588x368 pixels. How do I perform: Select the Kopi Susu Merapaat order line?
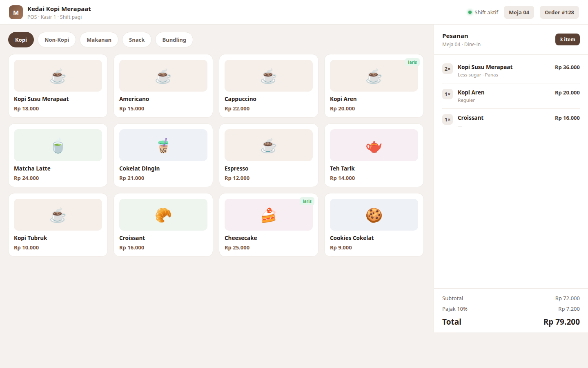pyautogui.click(x=511, y=71)
